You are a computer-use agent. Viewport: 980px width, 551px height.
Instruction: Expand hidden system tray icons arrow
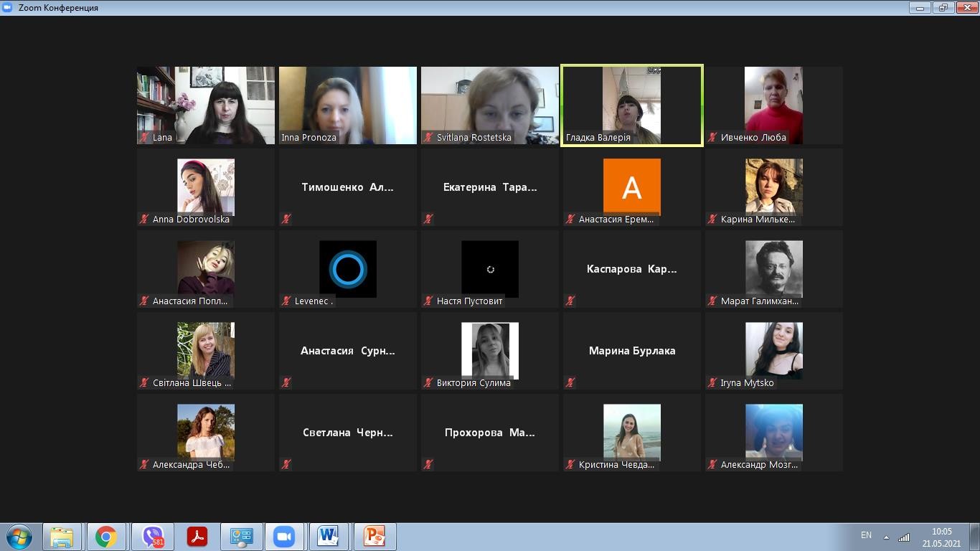click(886, 537)
